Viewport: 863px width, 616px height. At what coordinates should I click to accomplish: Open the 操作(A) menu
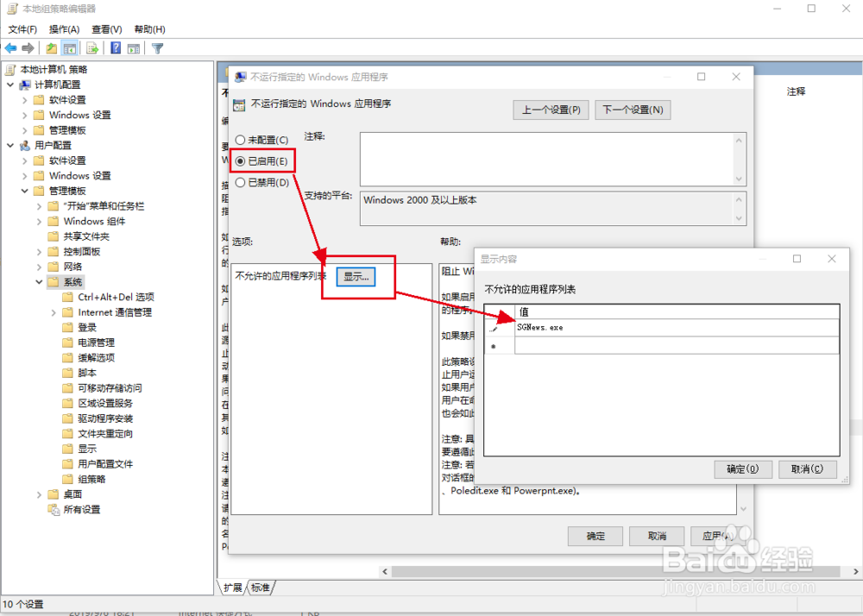pyautogui.click(x=65, y=29)
